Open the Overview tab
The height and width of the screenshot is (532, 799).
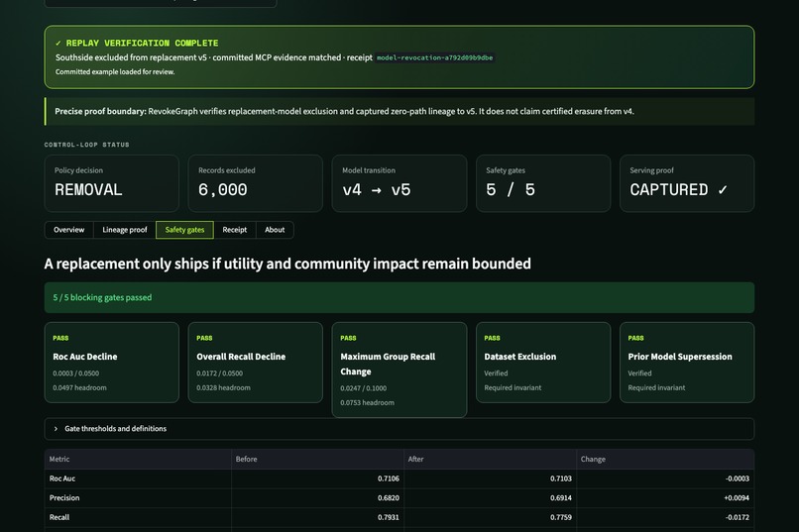pyautogui.click(x=68, y=230)
